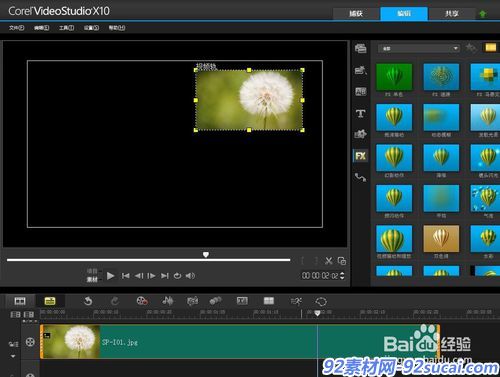The image size is (500, 377).
Task: Select the dandelion overlay in preview window
Action: tap(249, 100)
